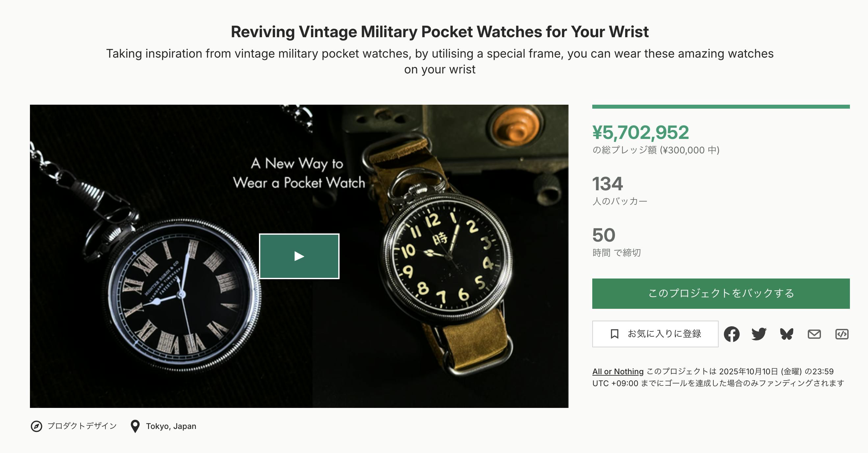Click the location pin icon
This screenshot has height=453, width=868.
[x=135, y=426]
